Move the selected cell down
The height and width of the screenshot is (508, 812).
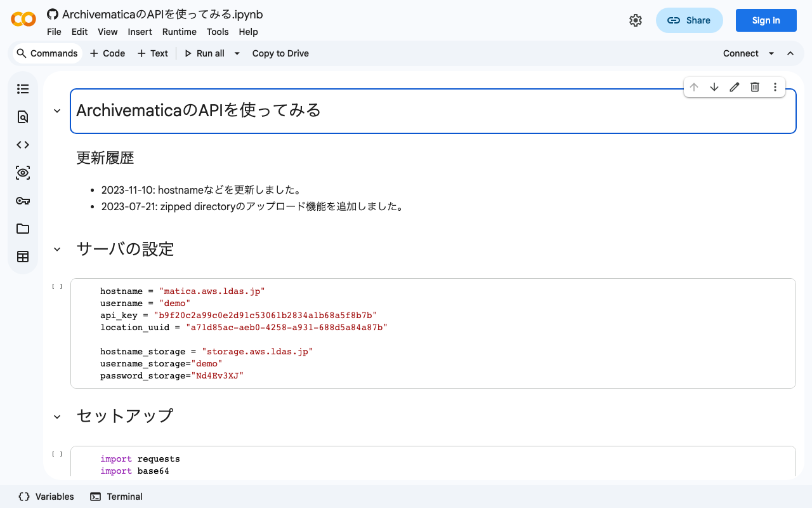coord(714,87)
